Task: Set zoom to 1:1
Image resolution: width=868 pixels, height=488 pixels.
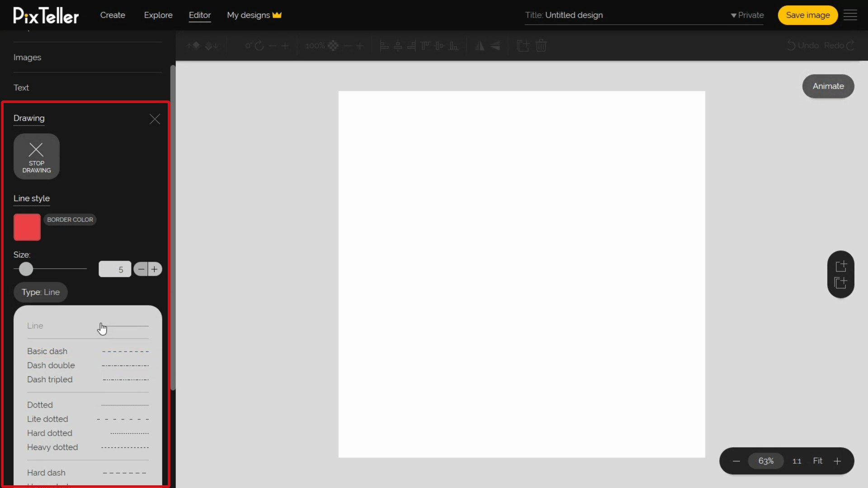Action: [797, 461]
